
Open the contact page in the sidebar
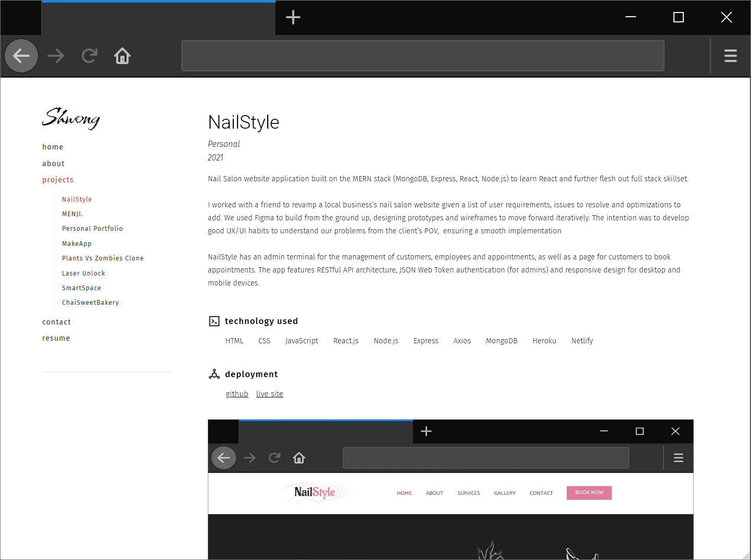pyautogui.click(x=57, y=322)
